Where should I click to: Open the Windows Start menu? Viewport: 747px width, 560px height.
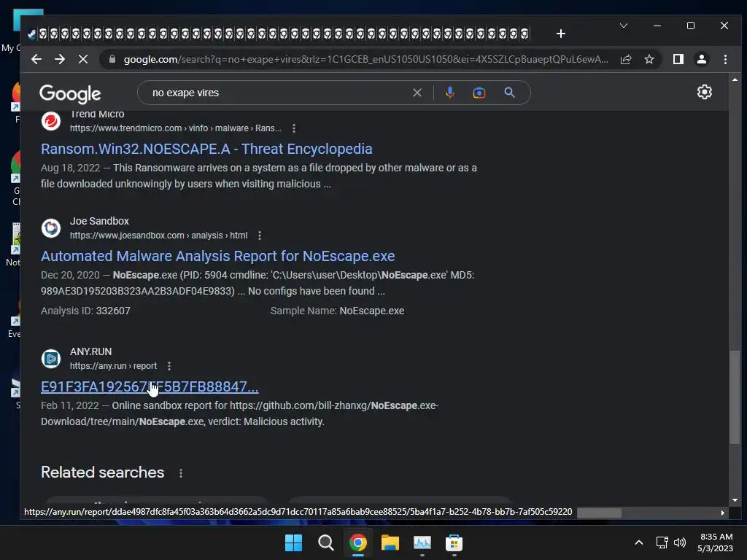point(293,542)
